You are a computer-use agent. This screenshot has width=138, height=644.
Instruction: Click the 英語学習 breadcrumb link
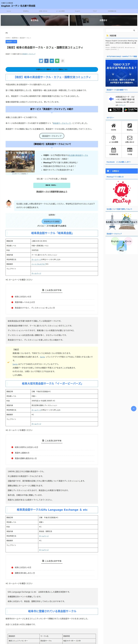point(15,38)
